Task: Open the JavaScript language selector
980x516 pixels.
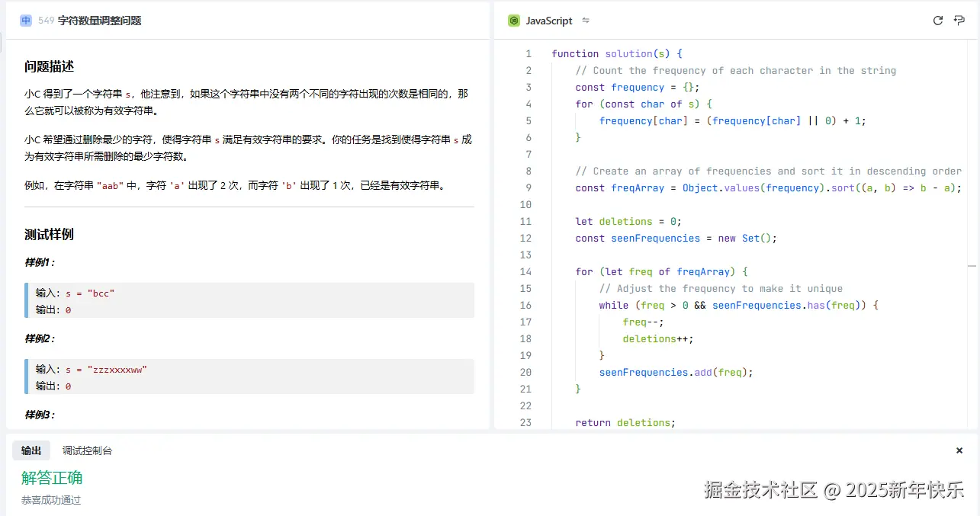Action: 548,21
